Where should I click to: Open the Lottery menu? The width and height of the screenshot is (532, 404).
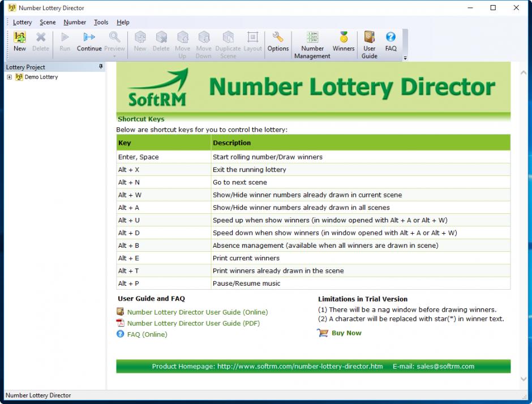23,23
